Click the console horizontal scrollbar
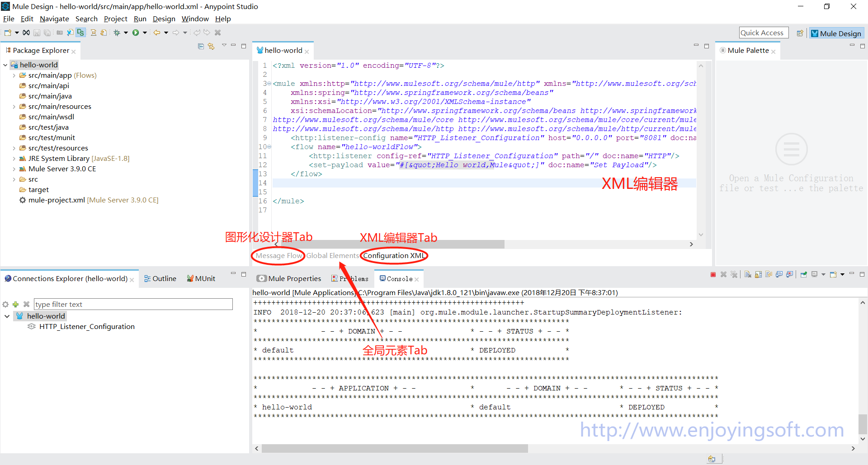Screen dimensions: 868x465 [395, 448]
